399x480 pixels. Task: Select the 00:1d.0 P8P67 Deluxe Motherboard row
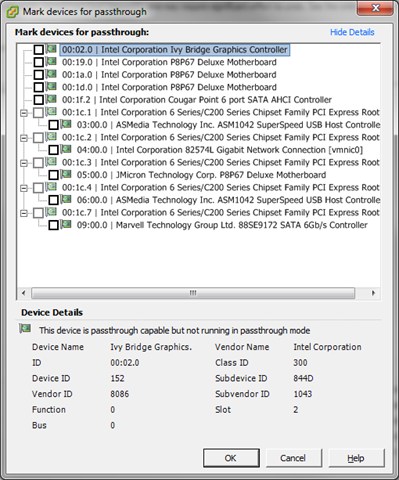coord(169,87)
